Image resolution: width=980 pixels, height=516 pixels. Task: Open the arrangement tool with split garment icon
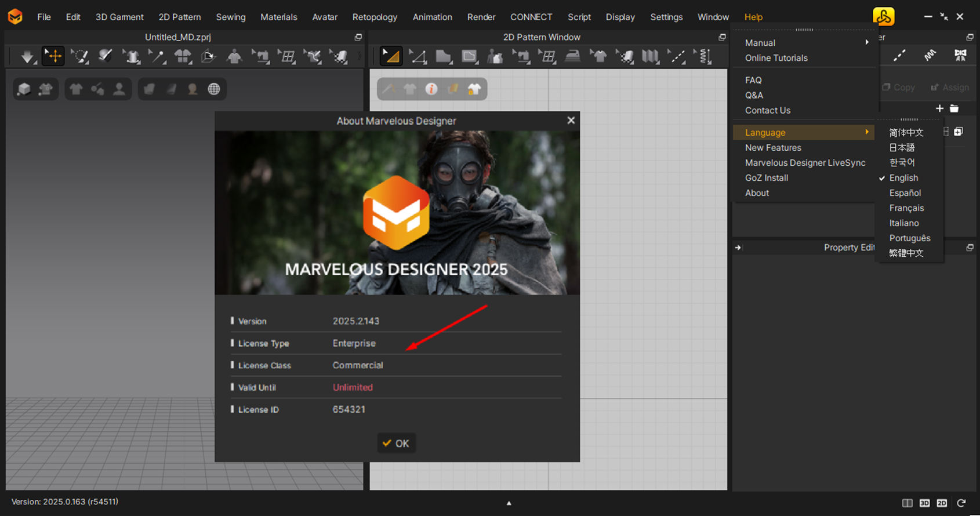pos(183,56)
